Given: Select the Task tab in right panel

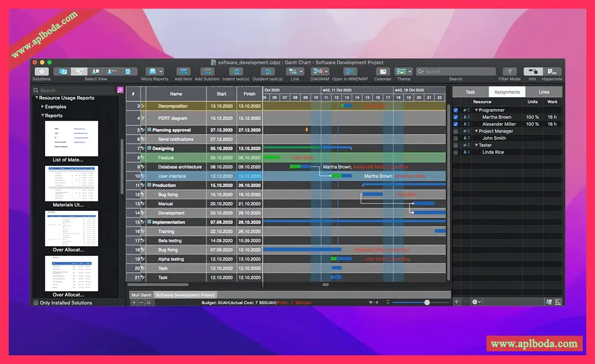Looking at the screenshot, I should click(470, 92).
